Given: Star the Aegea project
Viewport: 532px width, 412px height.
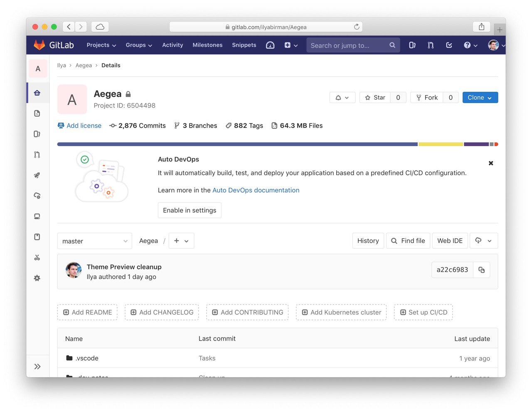Looking at the screenshot, I should pyautogui.click(x=375, y=98).
